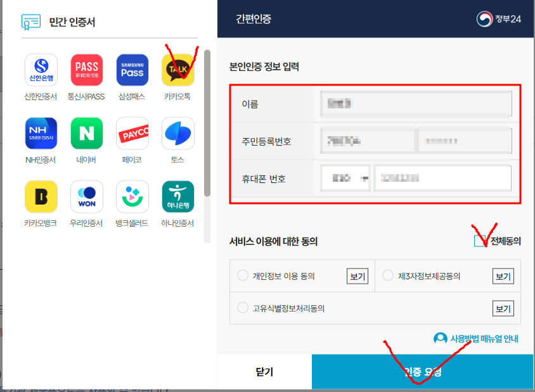Select the 신한인증서 (Shinhan Bank) certificate icon
Screen dimensions: 535x392
click(41, 70)
